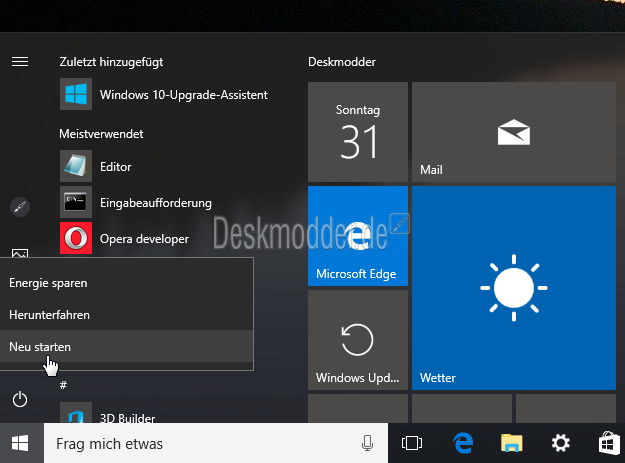Viewport: 625px width, 463px height.
Task: Click the Cortana microphone icon
Action: 367,443
